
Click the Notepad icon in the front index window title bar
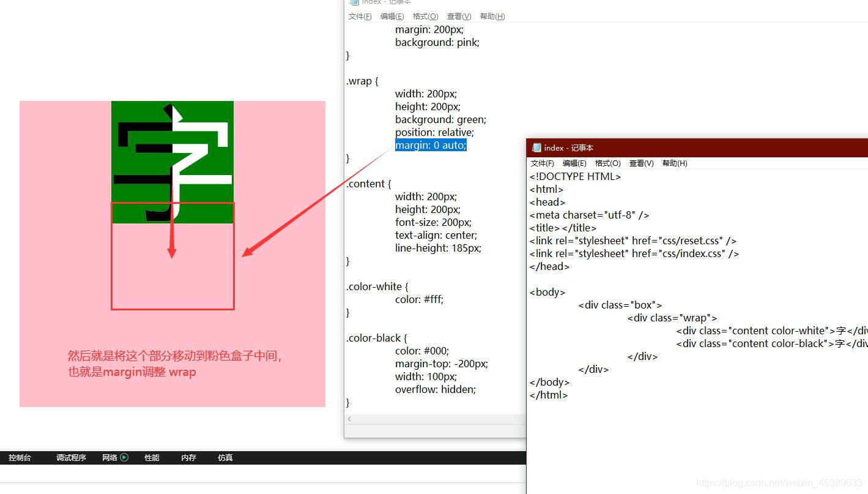point(536,148)
